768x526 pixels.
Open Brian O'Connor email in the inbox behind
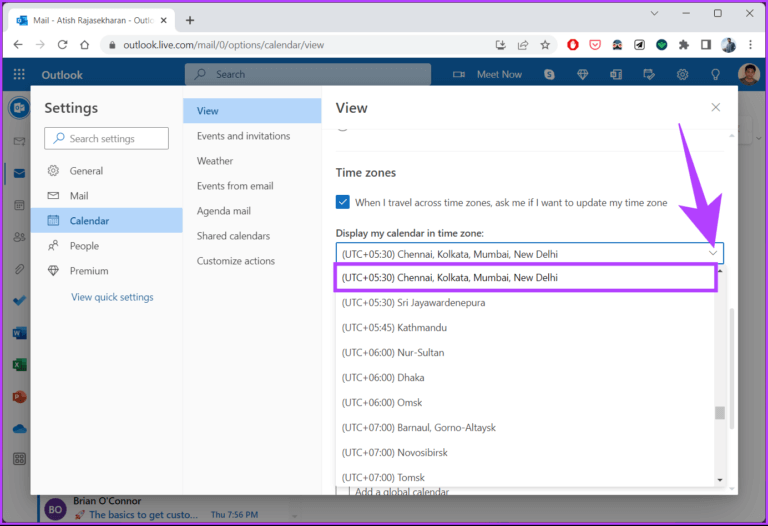click(167, 508)
